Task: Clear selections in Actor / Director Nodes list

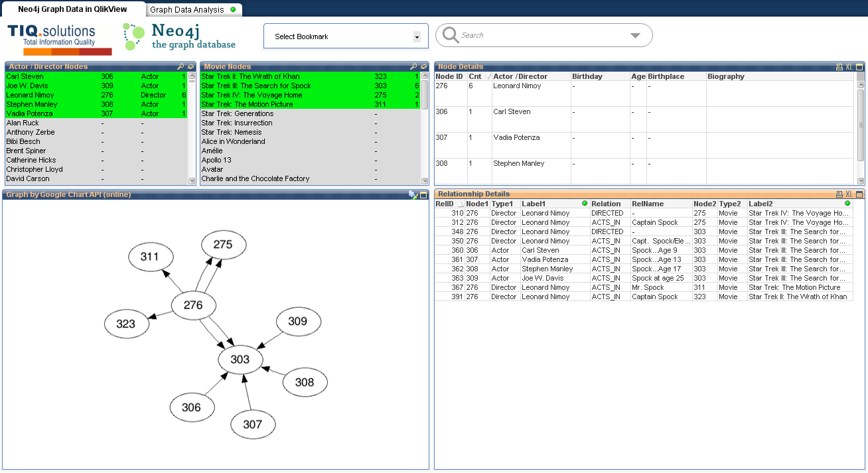Action: (x=191, y=67)
